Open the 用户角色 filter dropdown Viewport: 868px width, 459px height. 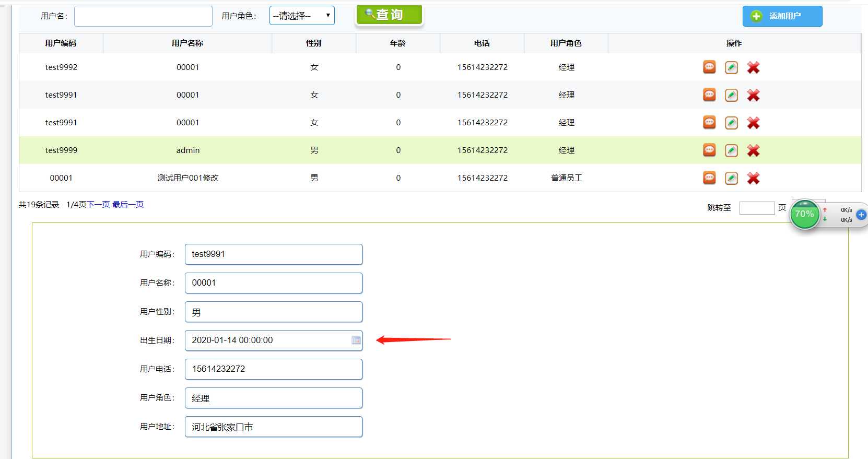(302, 16)
